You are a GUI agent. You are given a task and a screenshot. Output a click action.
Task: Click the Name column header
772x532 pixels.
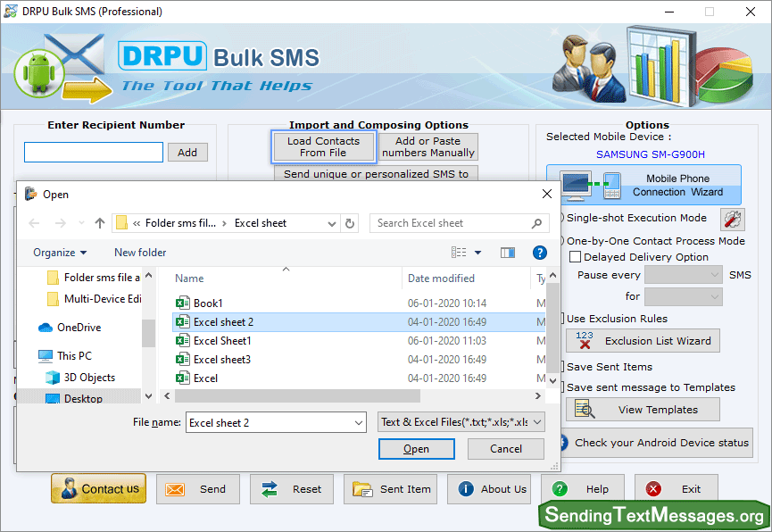(x=189, y=278)
